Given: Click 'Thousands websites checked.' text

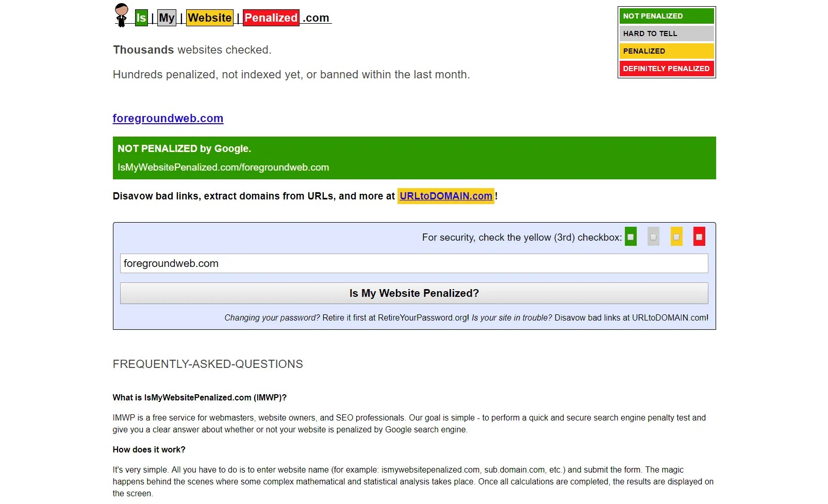Looking at the screenshot, I should click(192, 50).
